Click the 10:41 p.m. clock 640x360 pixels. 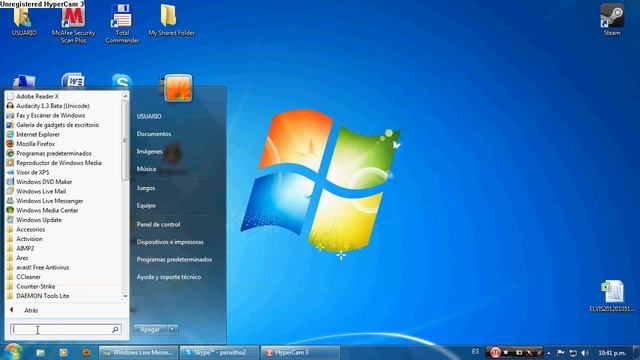tap(612, 353)
